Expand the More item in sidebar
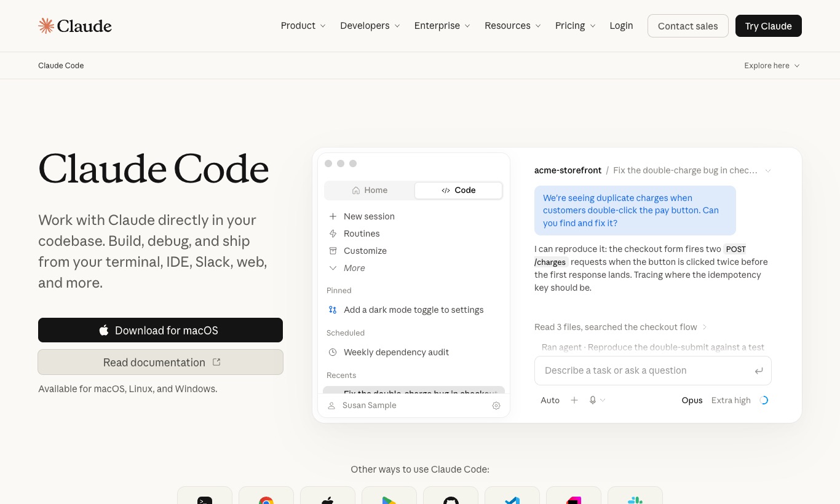Viewport: 840px width, 504px height. click(347, 268)
